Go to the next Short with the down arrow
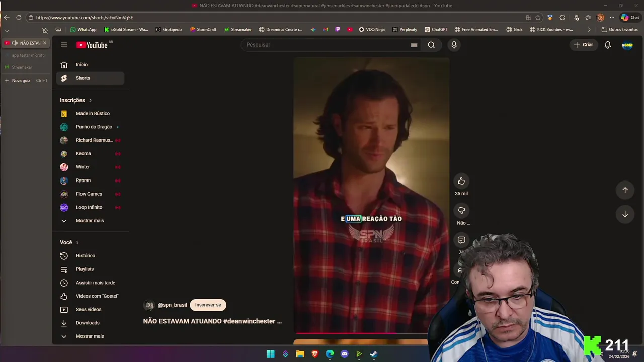644x362 pixels. click(625, 214)
